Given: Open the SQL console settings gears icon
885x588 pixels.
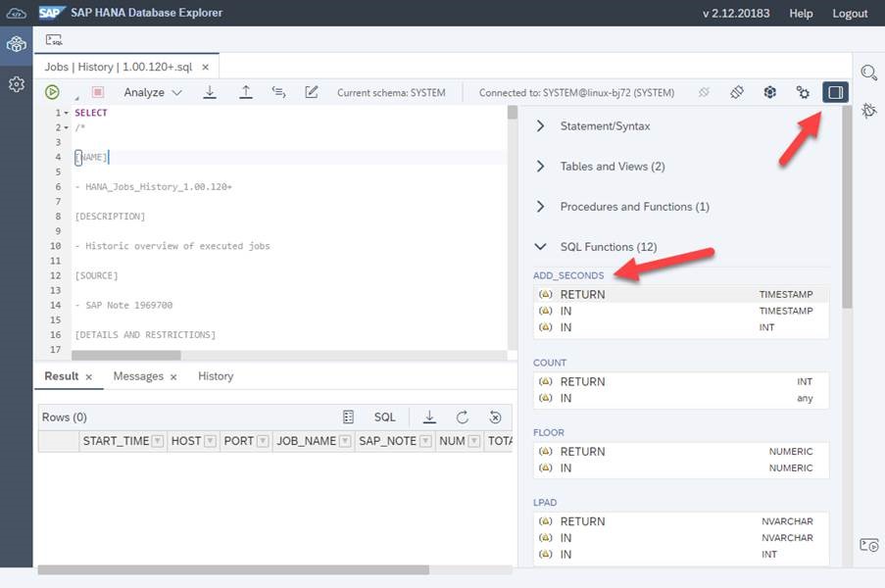Looking at the screenshot, I should pos(803,92).
